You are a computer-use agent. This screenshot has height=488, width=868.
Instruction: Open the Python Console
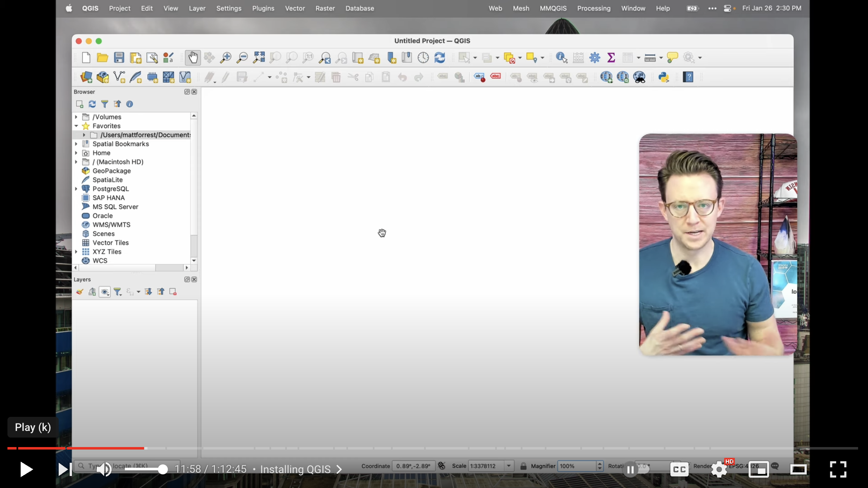(664, 77)
